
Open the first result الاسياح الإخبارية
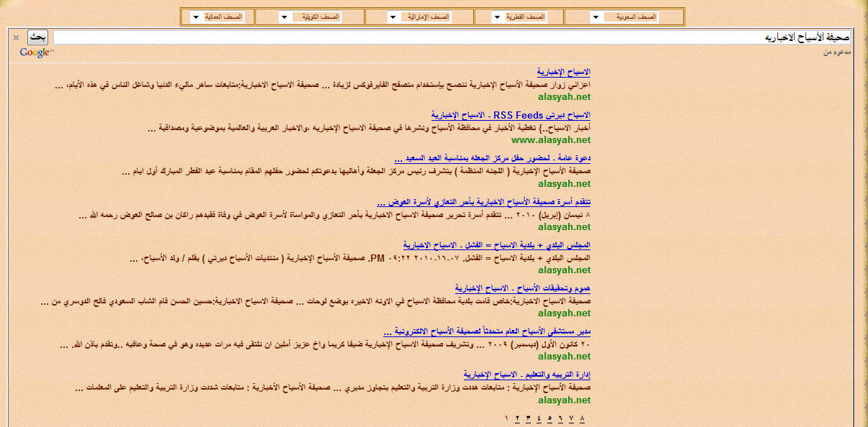[564, 72]
